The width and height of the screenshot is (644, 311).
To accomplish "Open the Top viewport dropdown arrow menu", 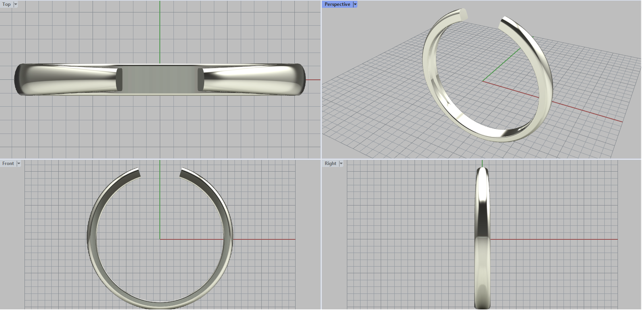I will coord(16,4).
